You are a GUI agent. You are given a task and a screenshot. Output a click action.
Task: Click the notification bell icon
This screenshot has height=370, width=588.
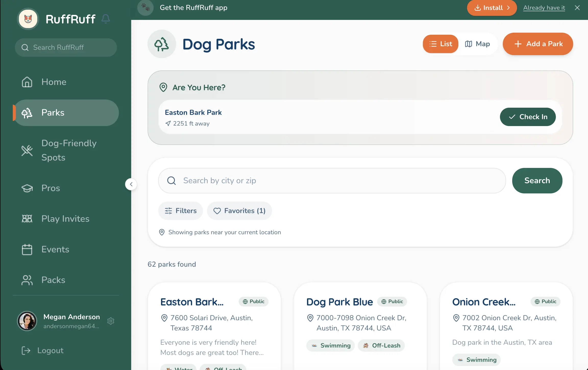point(106,19)
